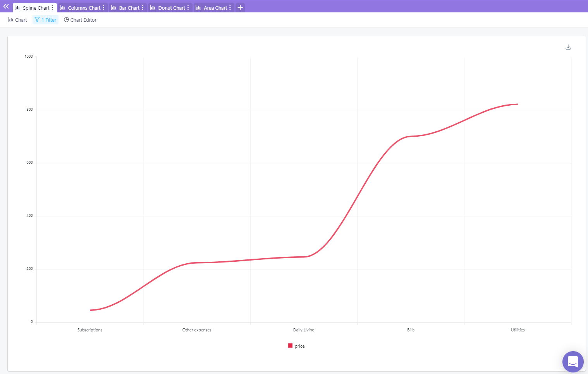Open Columns Chart tab options menu
Viewport: 588px width, 374px height.
click(x=103, y=8)
